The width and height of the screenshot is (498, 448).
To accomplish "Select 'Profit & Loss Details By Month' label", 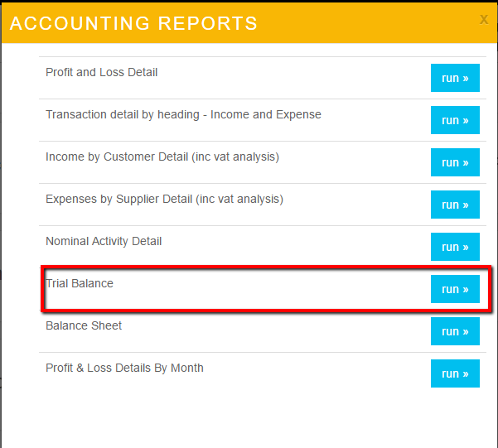I will [x=124, y=368].
